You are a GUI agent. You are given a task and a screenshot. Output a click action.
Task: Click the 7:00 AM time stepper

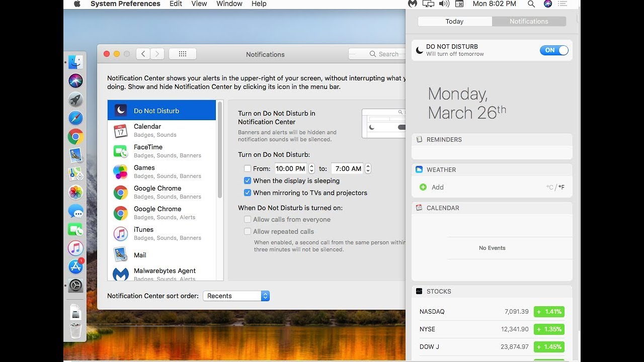click(x=368, y=168)
